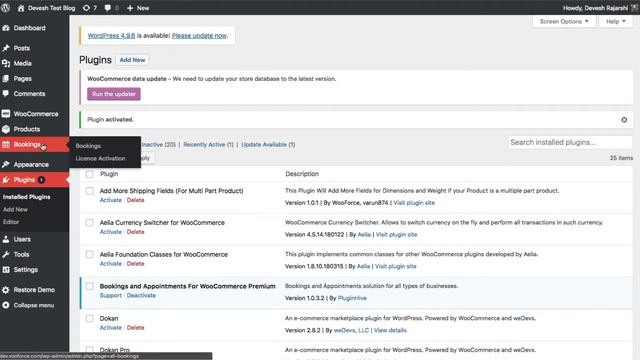Deactivate Bookings and Appointments Premium plugin
640x360 pixels.
(x=141, y=296)
